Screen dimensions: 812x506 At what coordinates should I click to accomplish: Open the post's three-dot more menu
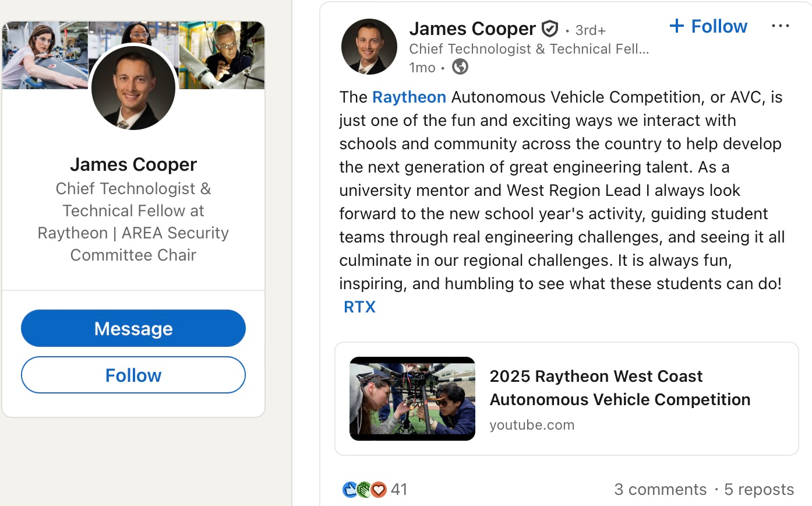780,26
